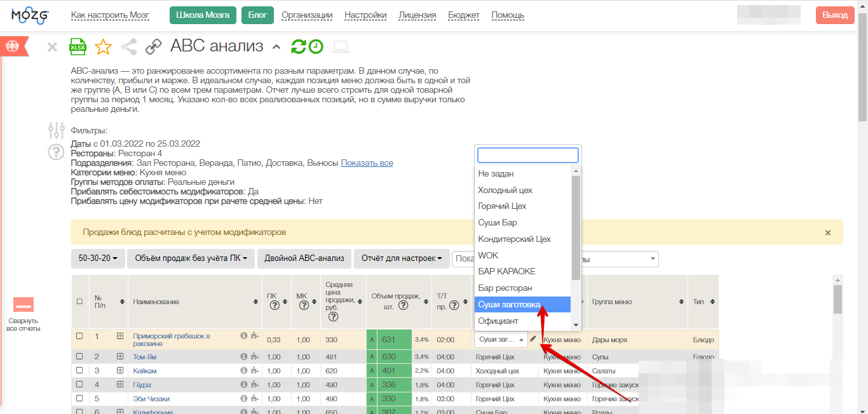Expand row 2 Том-Ям with plus icon
This screenshot has height=414, width=868.
[120, 357]
